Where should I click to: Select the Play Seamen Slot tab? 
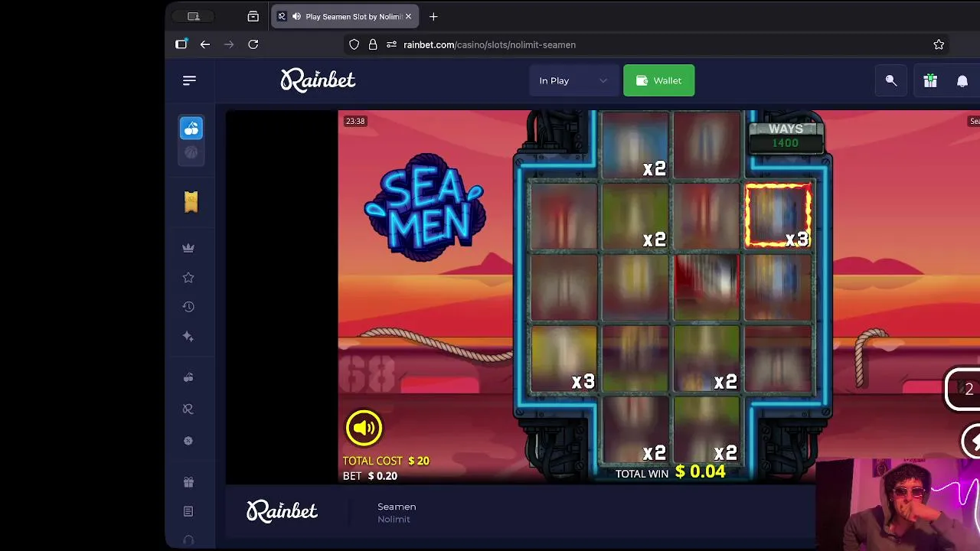(345, 16)
